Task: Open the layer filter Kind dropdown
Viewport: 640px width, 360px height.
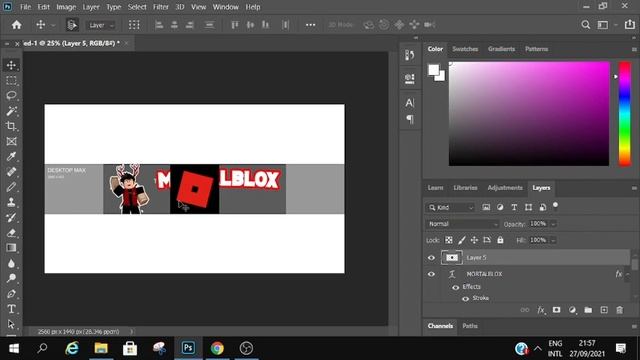Action: tap(451, 207)
